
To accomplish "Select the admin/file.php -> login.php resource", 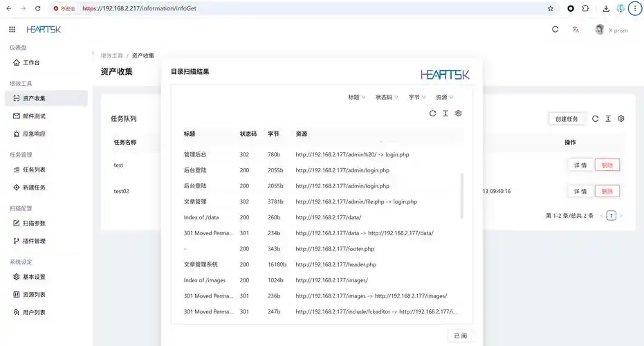I will 356,202.
